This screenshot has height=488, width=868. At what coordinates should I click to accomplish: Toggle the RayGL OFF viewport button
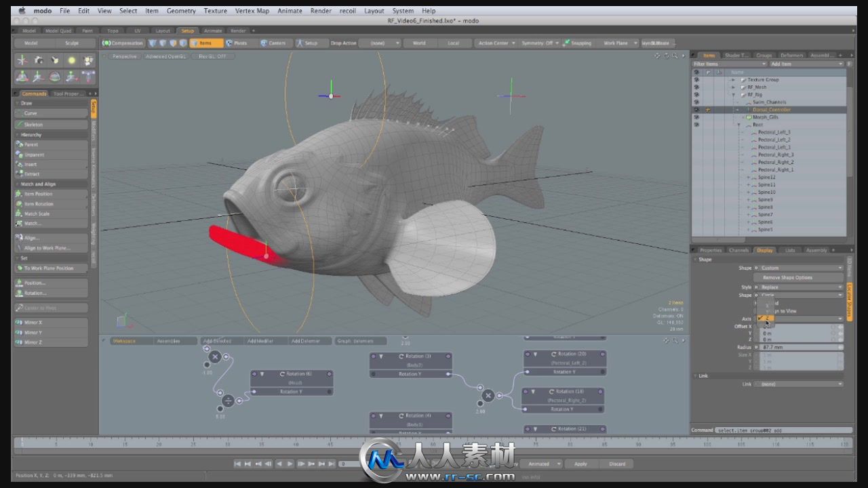pos(212,56)
